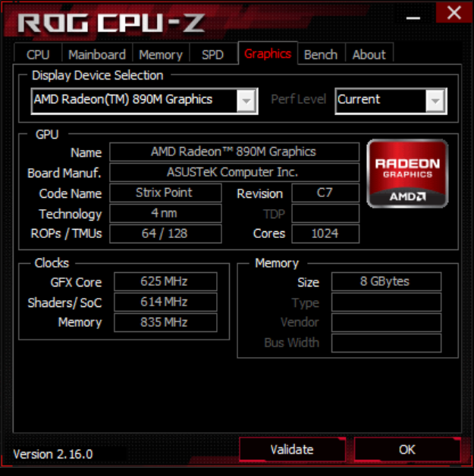Click the Validate button

click(292, 449)
